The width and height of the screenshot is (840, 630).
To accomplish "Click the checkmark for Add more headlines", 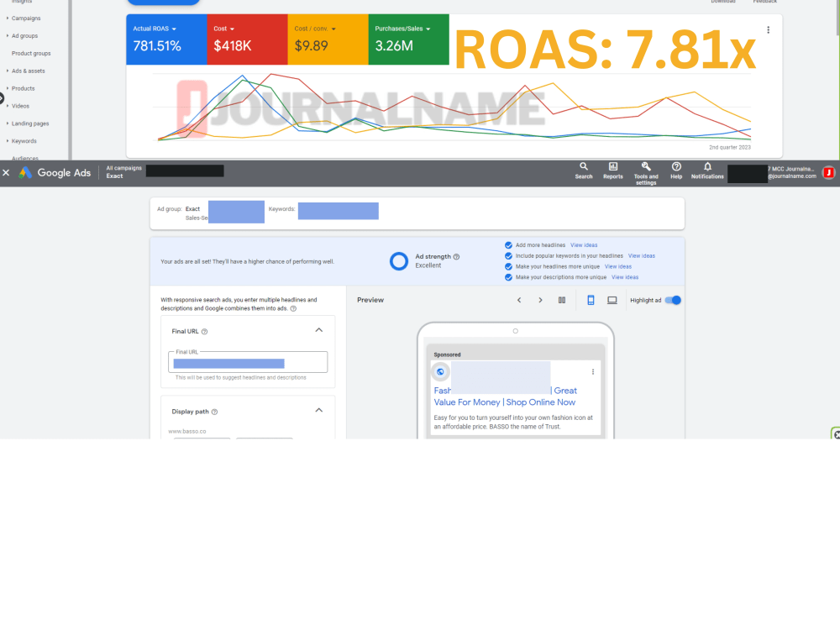I will 508,244.
